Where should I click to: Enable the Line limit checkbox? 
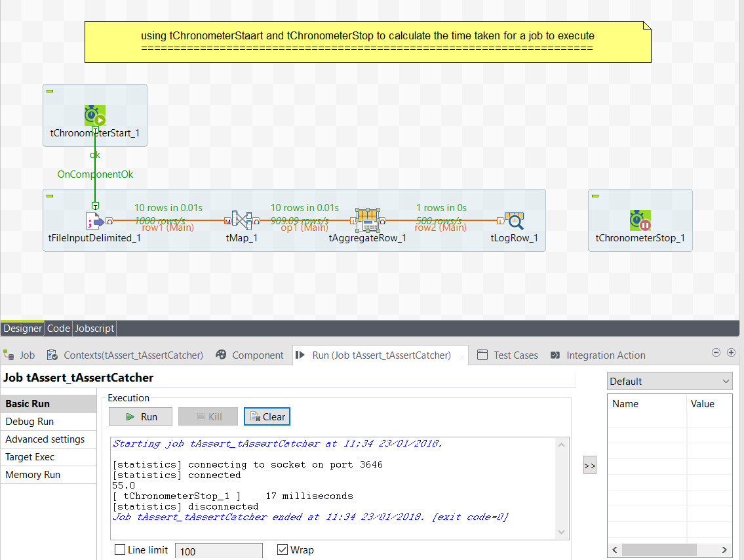pos(119,550)
